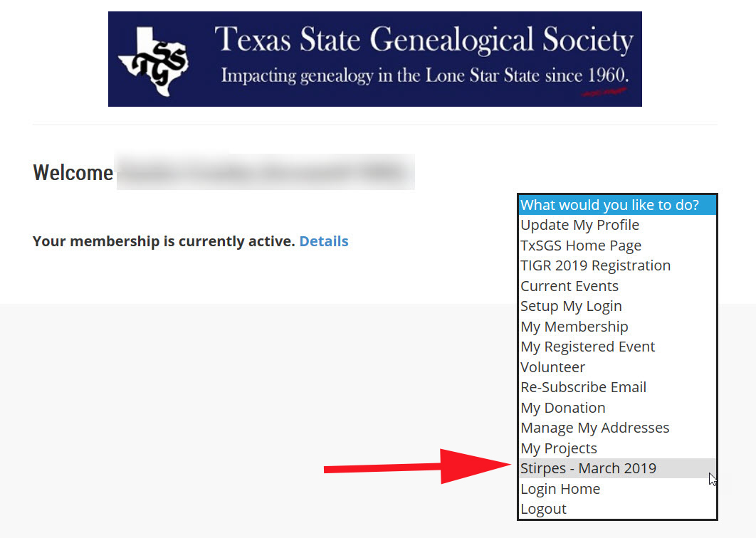Select 'What would you like to do?' header option
756x538 pixels.
pyautogui.click(x=609, y=205)
